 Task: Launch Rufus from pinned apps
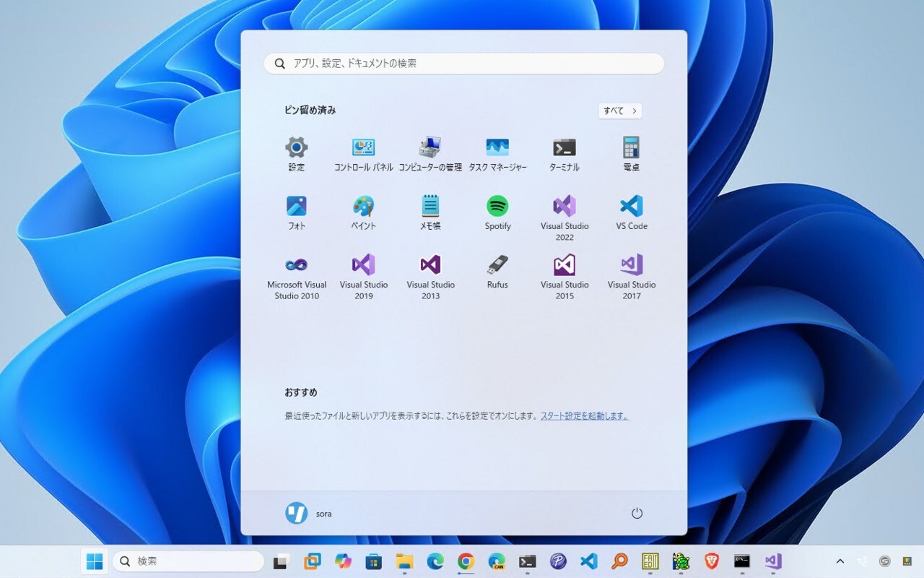pyautogui.click(x=497, y=271)
